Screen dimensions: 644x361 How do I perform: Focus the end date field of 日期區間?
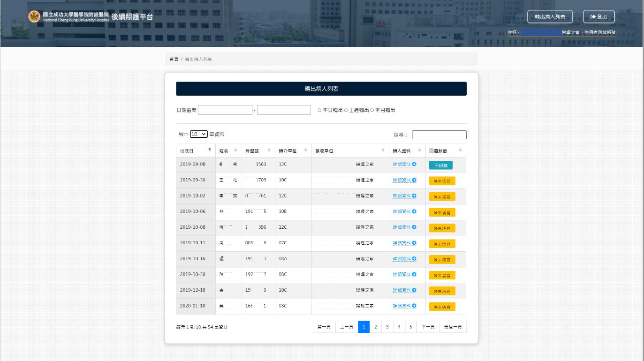pyautogui.click(x=284, y=110)
